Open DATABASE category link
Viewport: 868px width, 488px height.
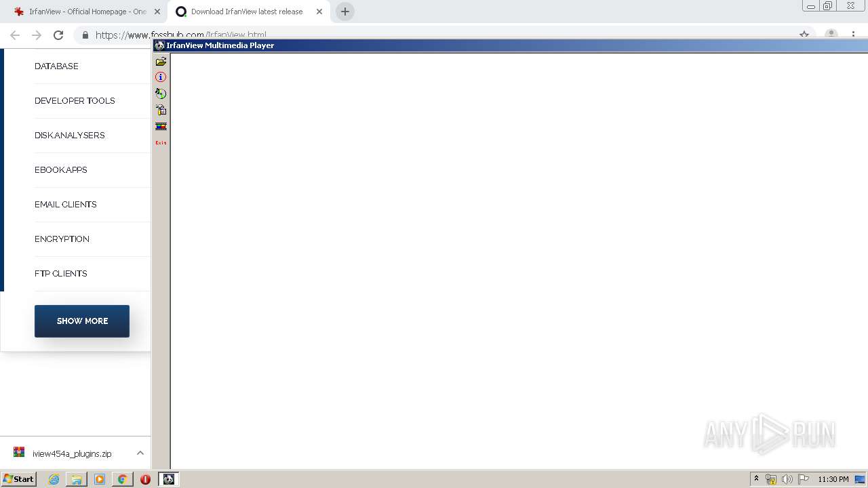(x=56, y=66)
